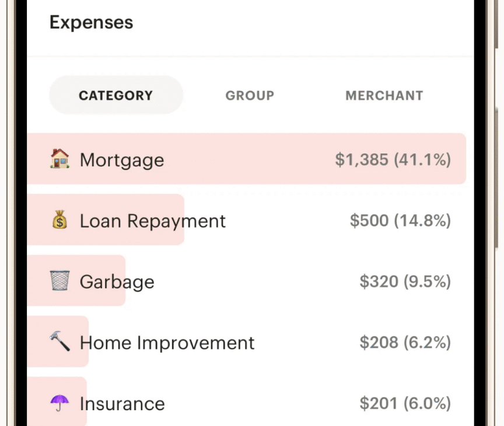
Task: Switch to the Category tab
Action: tap(116, 95)
